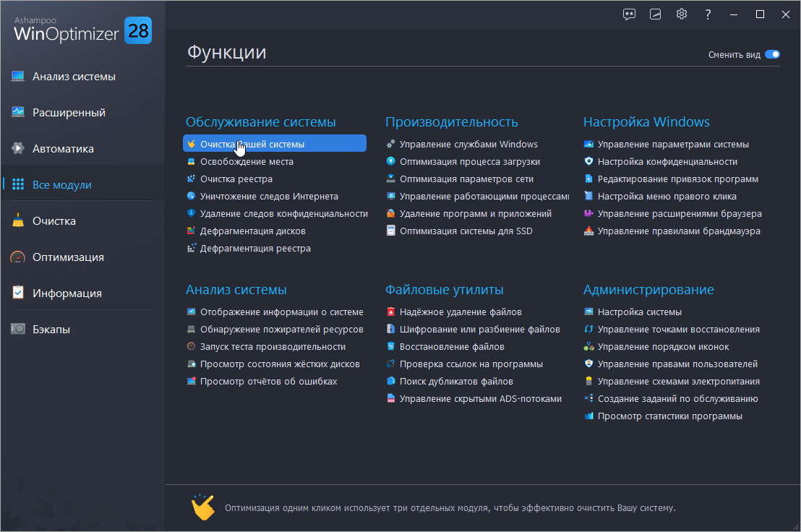This screenshot has width=801, height=532.
Task: Click icon beside 'Управление расширениями браузера'
Action: (588, 213)
